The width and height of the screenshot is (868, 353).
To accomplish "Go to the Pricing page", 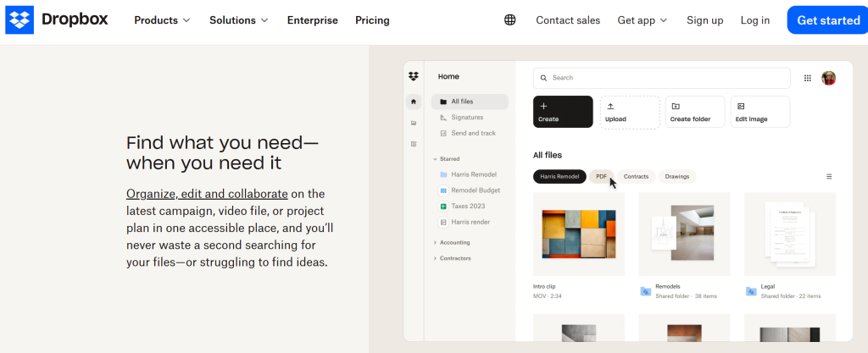I will [x=372, y=20].
